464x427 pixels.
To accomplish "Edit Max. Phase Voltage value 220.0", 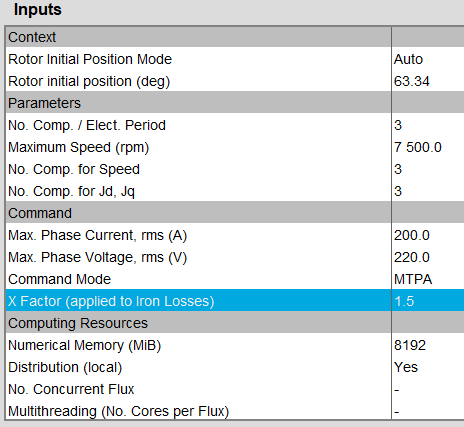I will [428, 257].
